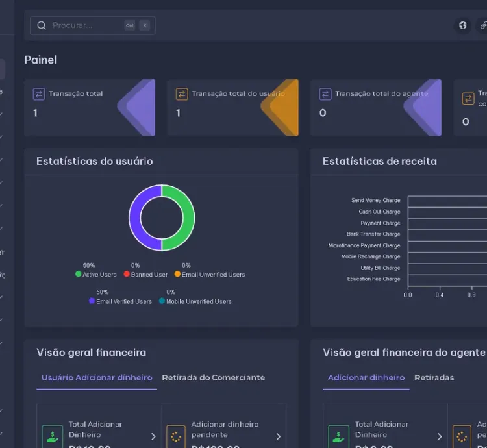Click the Payment Charge label
Viewport: 487px width, 448px height.
click(381, 223)
